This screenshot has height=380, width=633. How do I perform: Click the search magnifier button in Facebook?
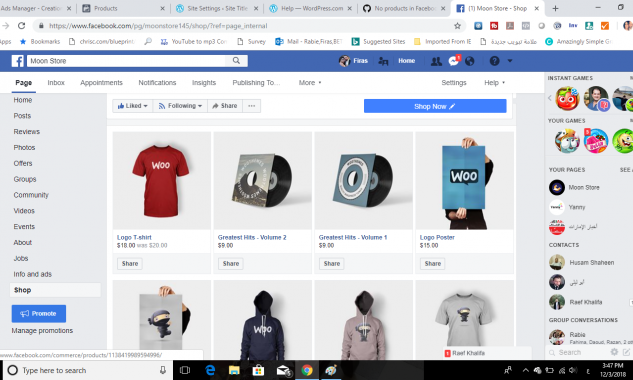(x=236, y=61)
